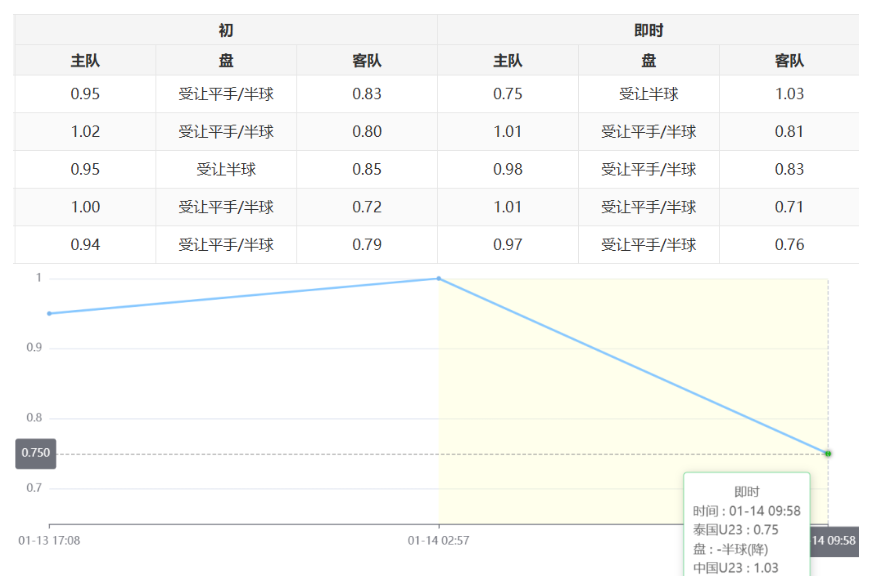Click the 0.76 odds cell in last row
The image size is (878, 585).
click(x=788, y=244)
